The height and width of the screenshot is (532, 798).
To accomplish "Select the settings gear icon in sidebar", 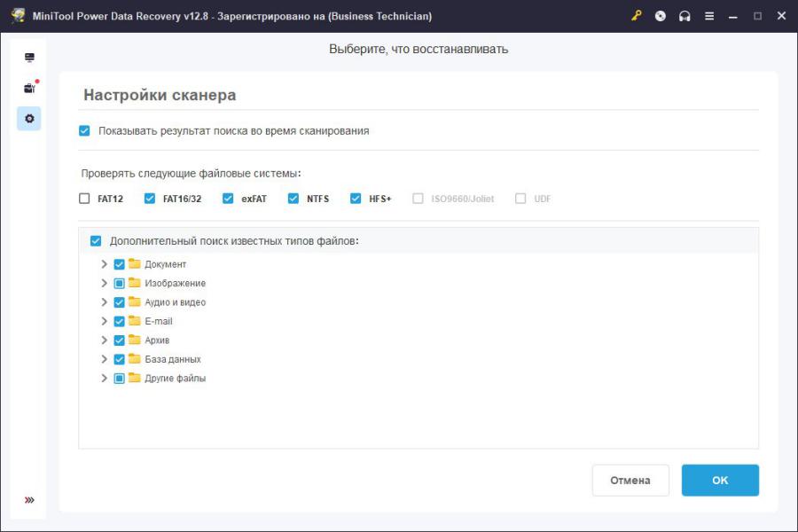I will (29, 118).
